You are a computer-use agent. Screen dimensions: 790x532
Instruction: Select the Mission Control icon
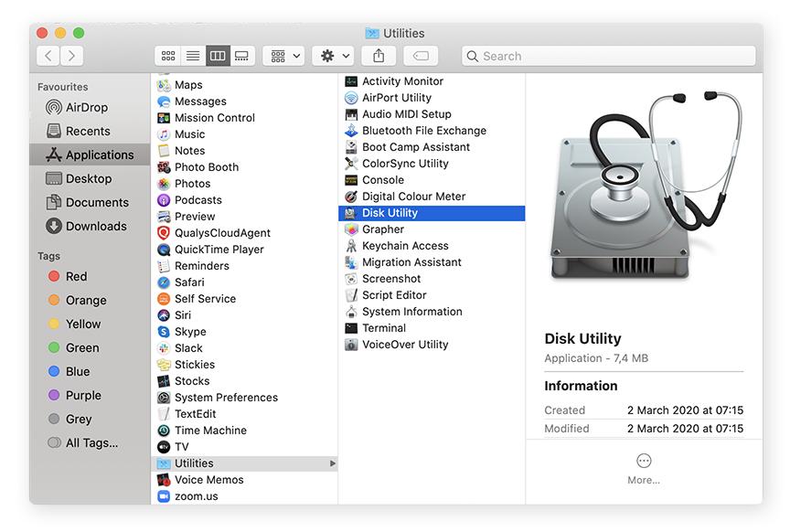(x=164, y=118)
